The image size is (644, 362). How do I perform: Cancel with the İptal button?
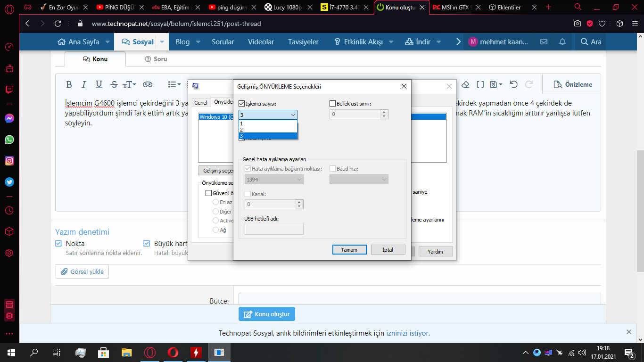pyautogui.click(x=388, y=250)
